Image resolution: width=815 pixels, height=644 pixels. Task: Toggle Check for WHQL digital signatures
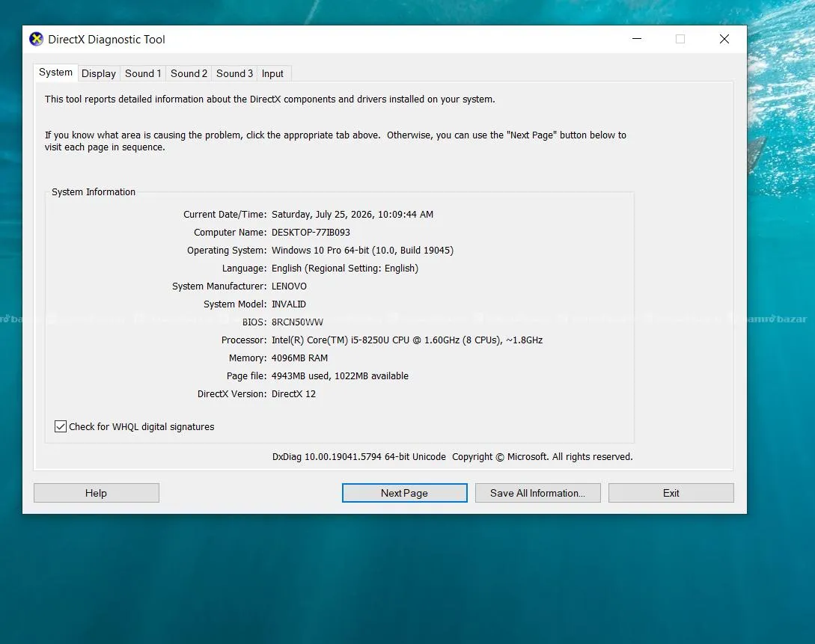[61, 426]
